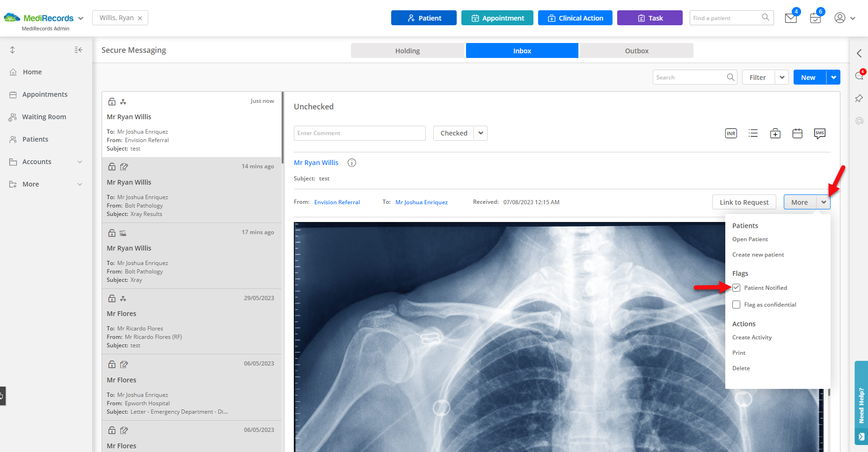Click the search magnifier in message search
The image size is (868, 452).
730,77
